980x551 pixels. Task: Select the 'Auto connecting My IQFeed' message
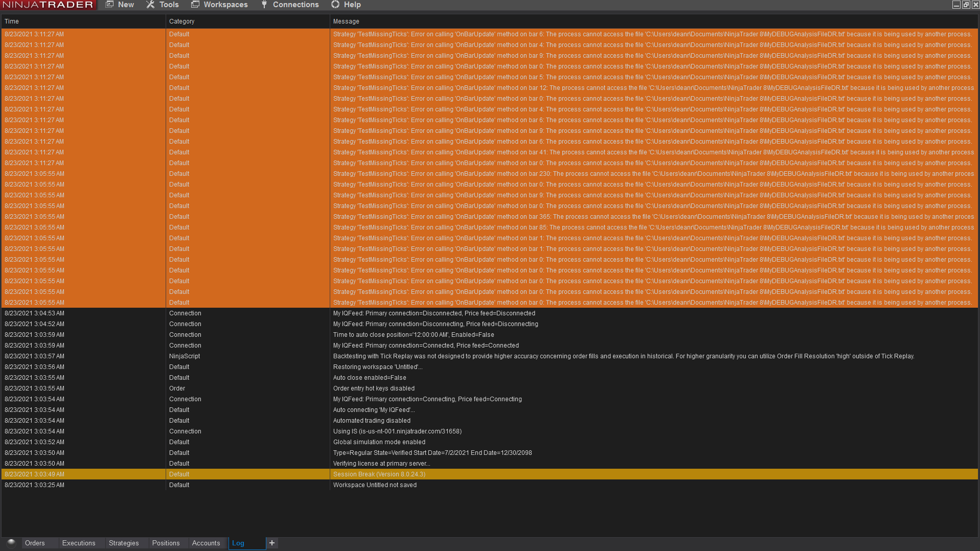click(x=374, y=410)
